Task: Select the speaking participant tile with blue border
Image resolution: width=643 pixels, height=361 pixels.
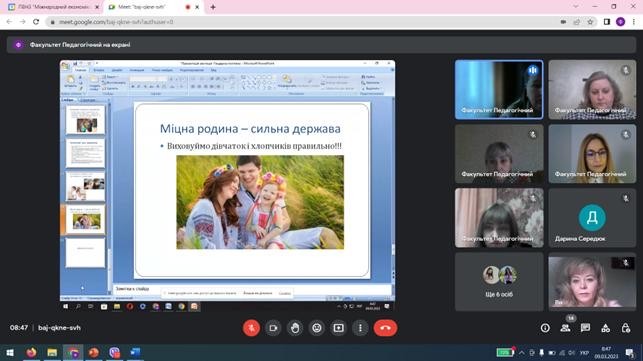Action: (499, 89)
